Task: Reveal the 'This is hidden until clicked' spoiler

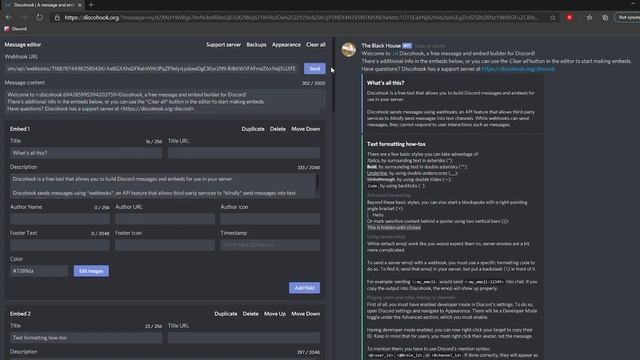Action: [x=394, y=228]
